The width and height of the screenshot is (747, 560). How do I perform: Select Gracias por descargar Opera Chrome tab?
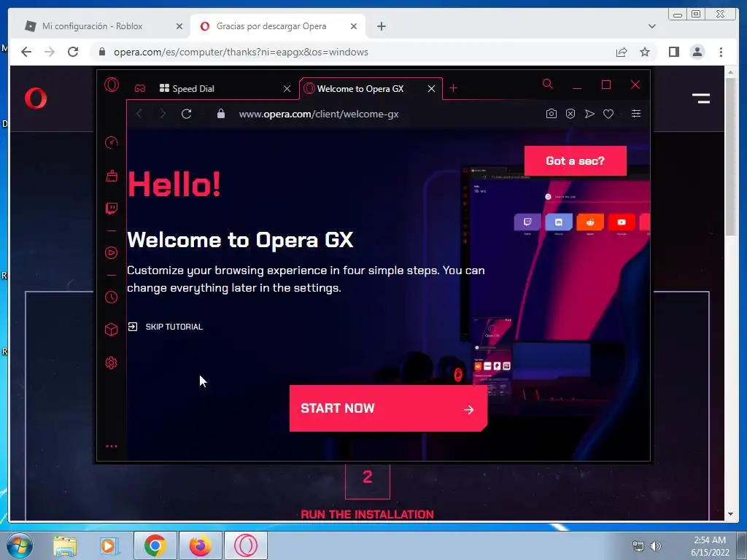[x=278, y=26]
